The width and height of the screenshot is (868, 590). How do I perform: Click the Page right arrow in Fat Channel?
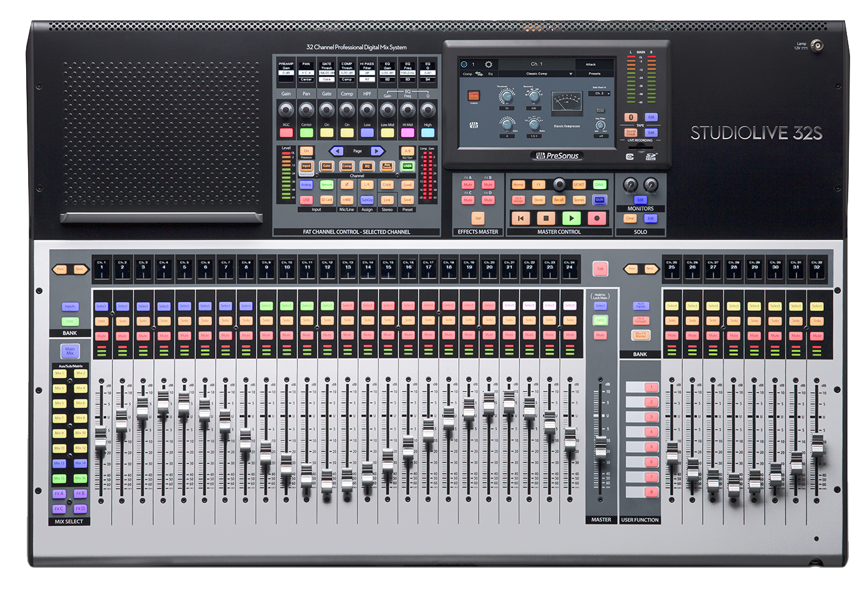click(x=377, y=151)
